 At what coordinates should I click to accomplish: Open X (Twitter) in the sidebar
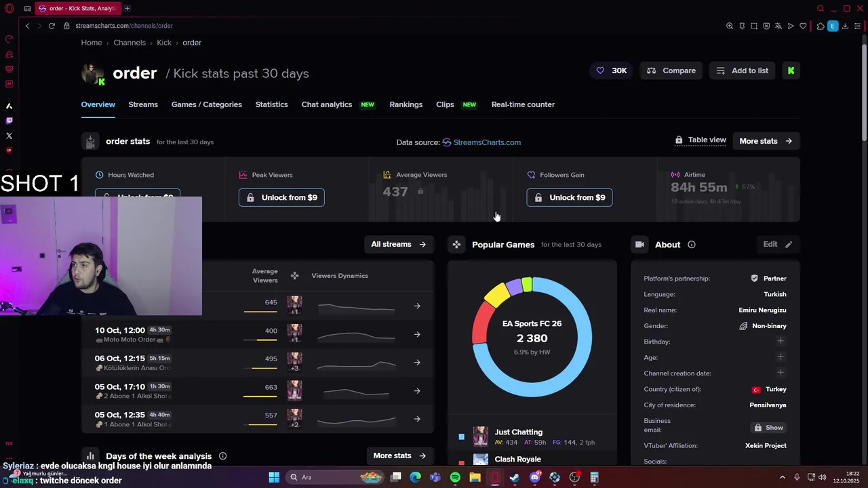point(9,136)
